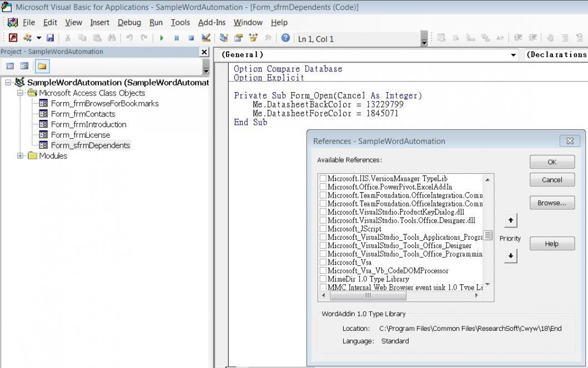
Task: Click the Indent icon in Edit toolbar
Action: click(x=518, y=38)
